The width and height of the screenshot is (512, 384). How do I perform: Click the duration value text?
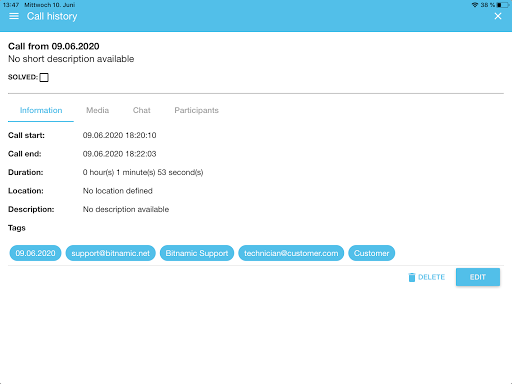click(143, 172)
